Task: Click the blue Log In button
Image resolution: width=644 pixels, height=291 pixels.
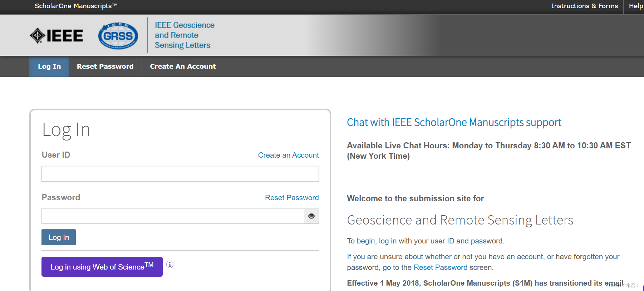Action: tap(59, 237)
